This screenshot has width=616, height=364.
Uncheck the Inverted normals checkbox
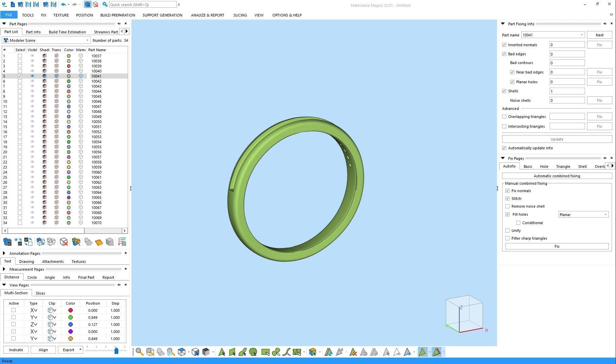[504, 45]
